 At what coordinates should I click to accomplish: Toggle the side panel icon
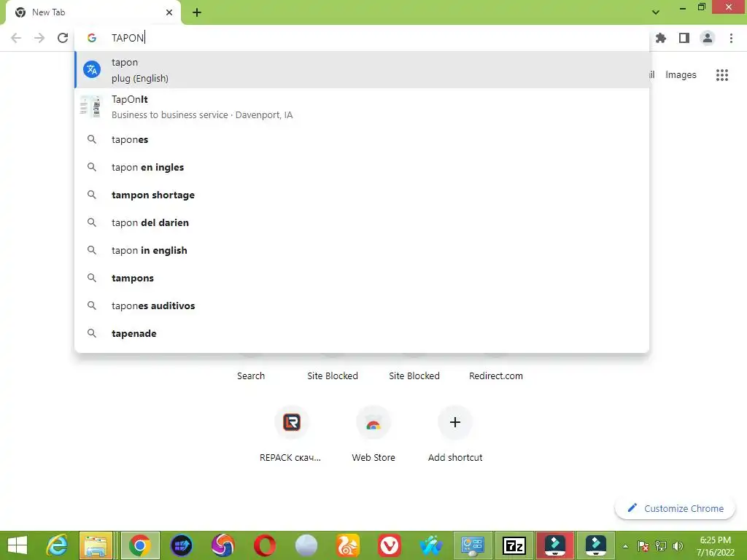684,38
